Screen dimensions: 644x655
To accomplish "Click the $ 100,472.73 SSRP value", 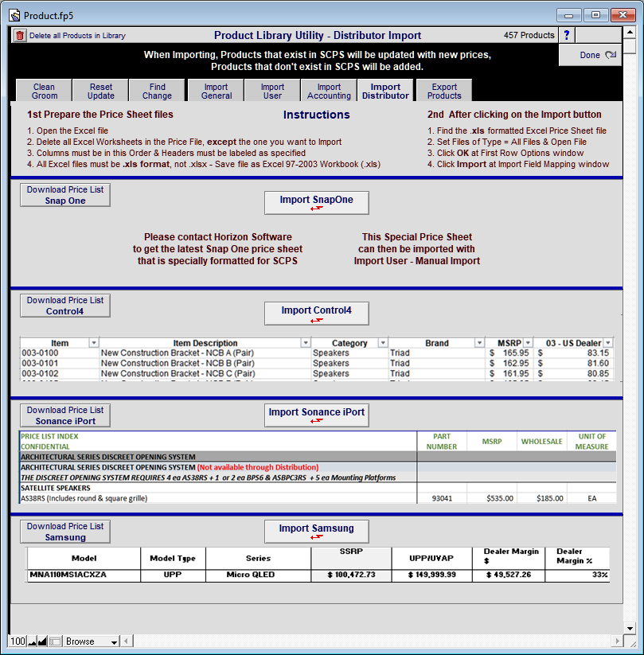I will 352,575.
